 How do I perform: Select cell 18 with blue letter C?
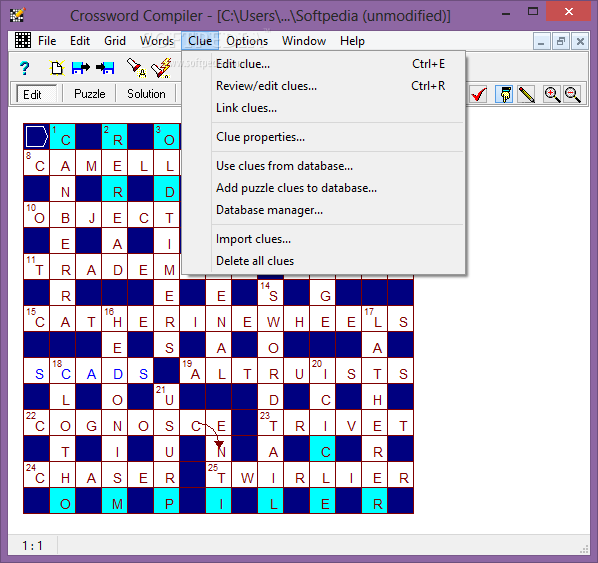(x=63, y=370)
